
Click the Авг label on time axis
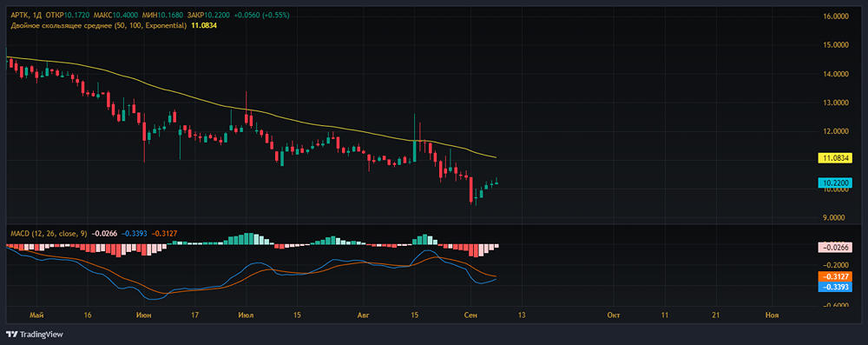(x=363, y=315)
